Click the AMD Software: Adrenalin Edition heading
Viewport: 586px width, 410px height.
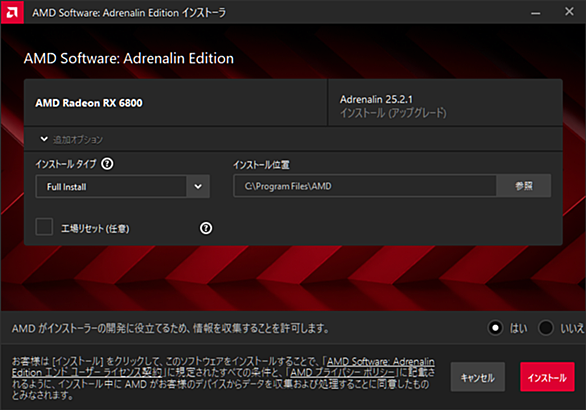tap(129, 58)
